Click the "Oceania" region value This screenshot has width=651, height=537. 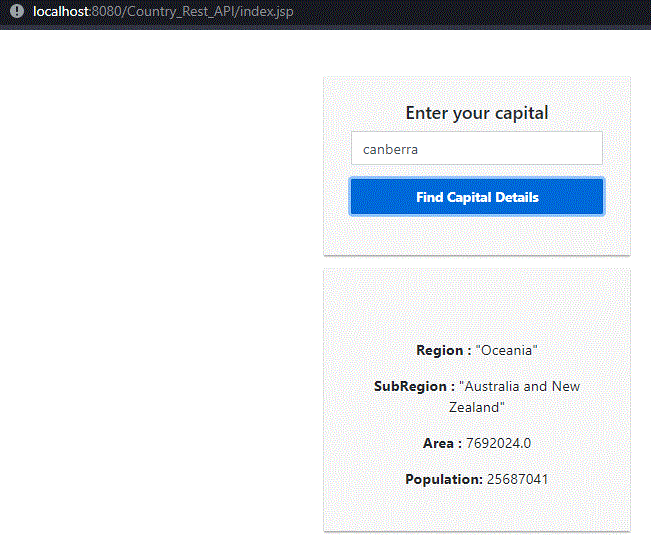tap(507, 351)
